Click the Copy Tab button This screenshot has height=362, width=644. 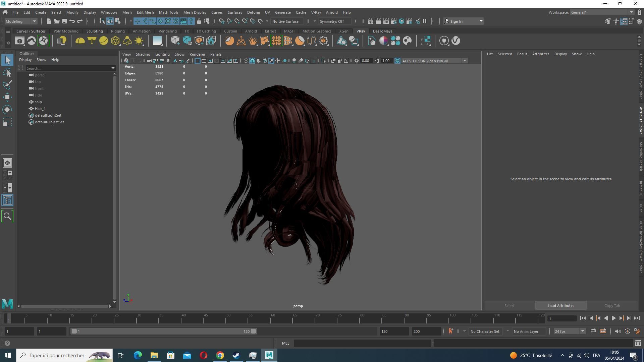[x=612, y=306]
